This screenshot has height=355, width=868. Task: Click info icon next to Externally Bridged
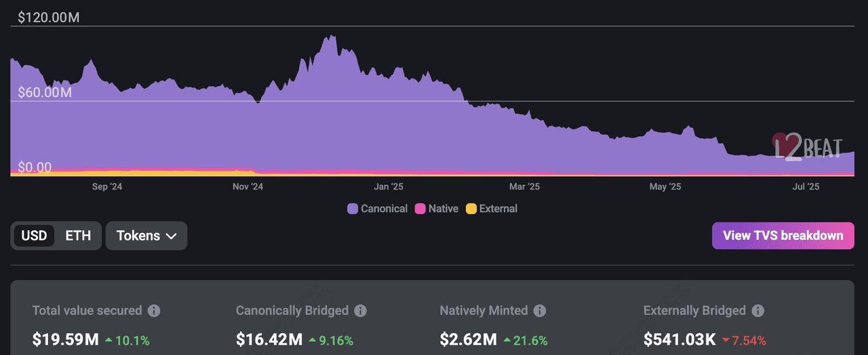pos(757,311)
